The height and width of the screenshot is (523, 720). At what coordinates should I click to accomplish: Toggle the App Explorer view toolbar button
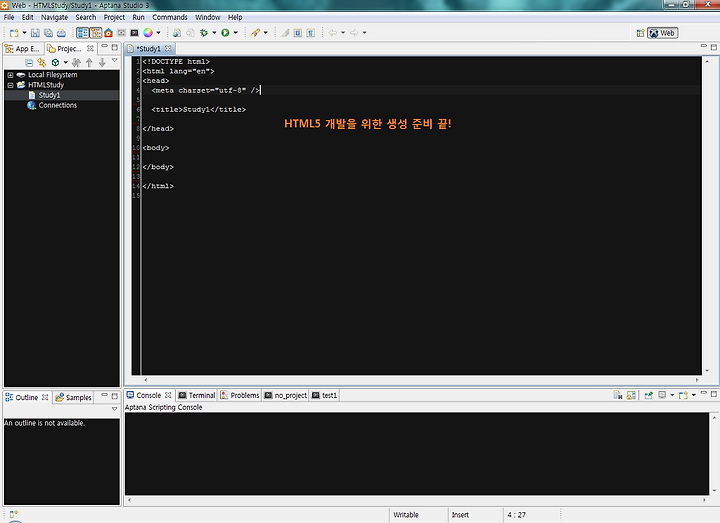[x=83, y=33]
